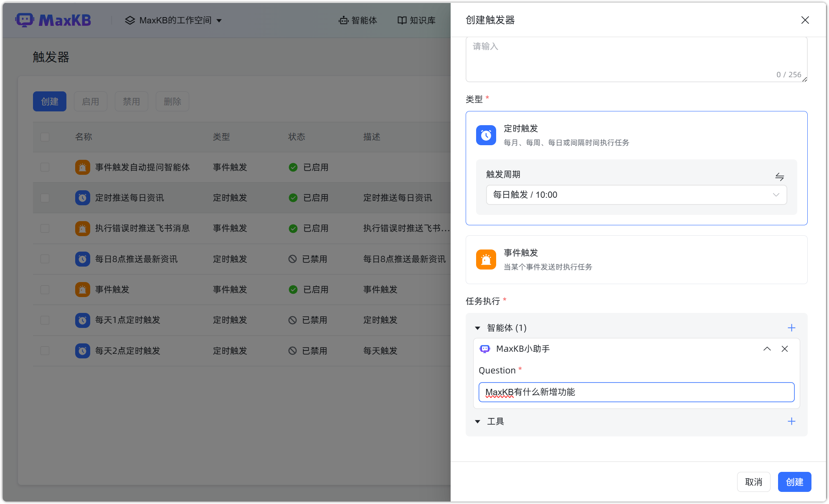Image resolution: width=829 pixels, height=504 pixels.
Task: Click 取消 to dismiss the dialog
Action: pyautogui.click(x=753, y=482)
